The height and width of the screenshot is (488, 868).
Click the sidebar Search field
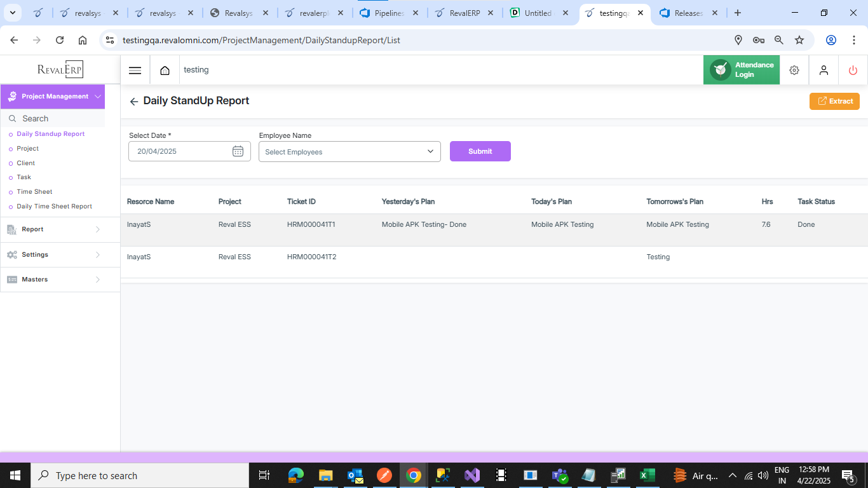tap(57, 119)
